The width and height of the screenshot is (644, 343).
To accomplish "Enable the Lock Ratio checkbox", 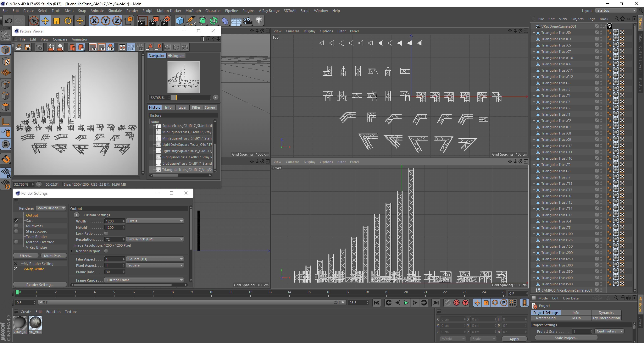I will point(106,233).
